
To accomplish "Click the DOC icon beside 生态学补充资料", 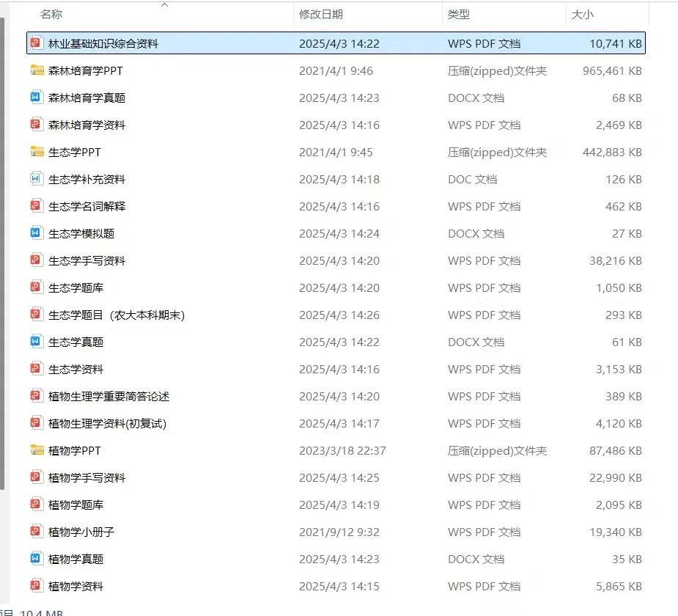I will click(37, 179).
